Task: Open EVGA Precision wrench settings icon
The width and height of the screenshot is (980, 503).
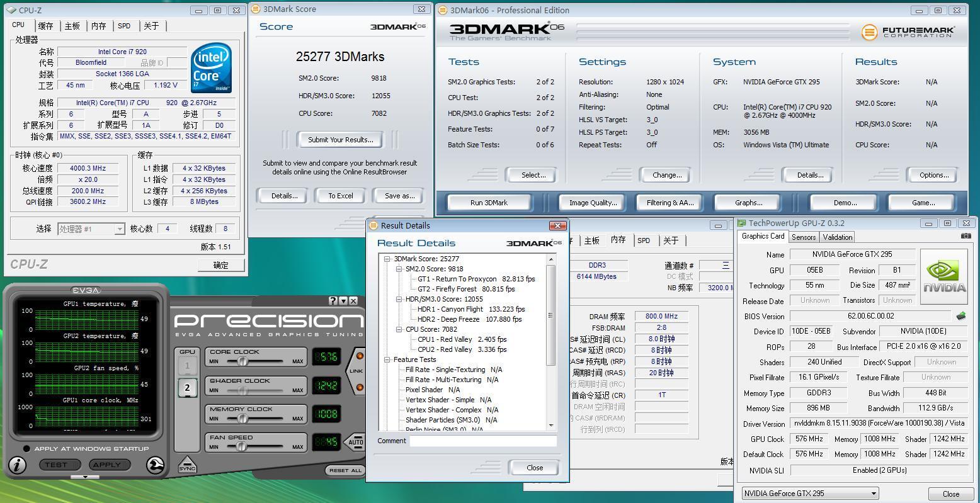Action: point(156,465)
